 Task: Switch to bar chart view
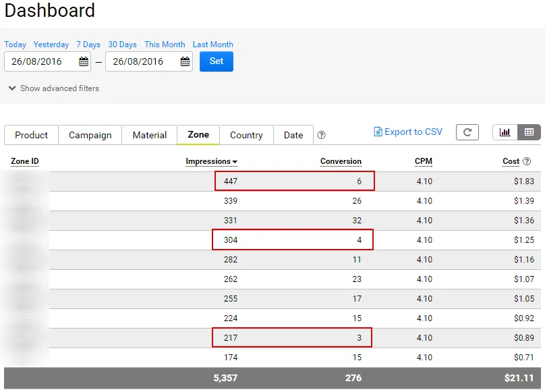[505, 132]
